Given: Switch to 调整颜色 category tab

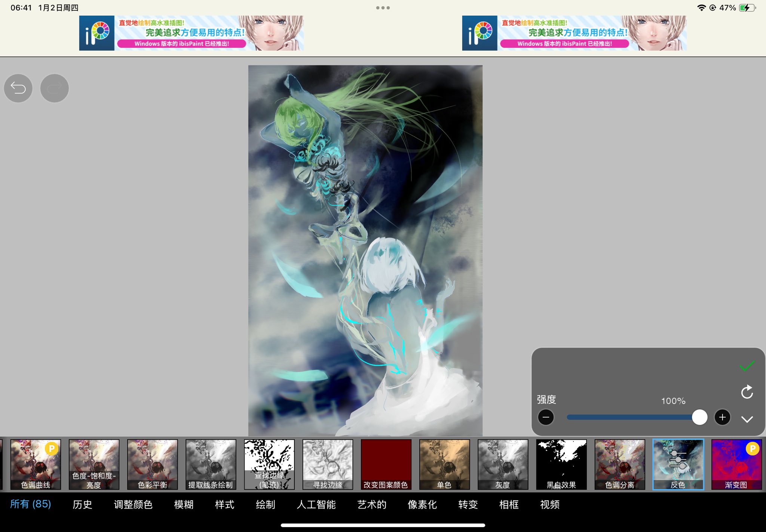Looking at the screenshot, I should 133,505.
